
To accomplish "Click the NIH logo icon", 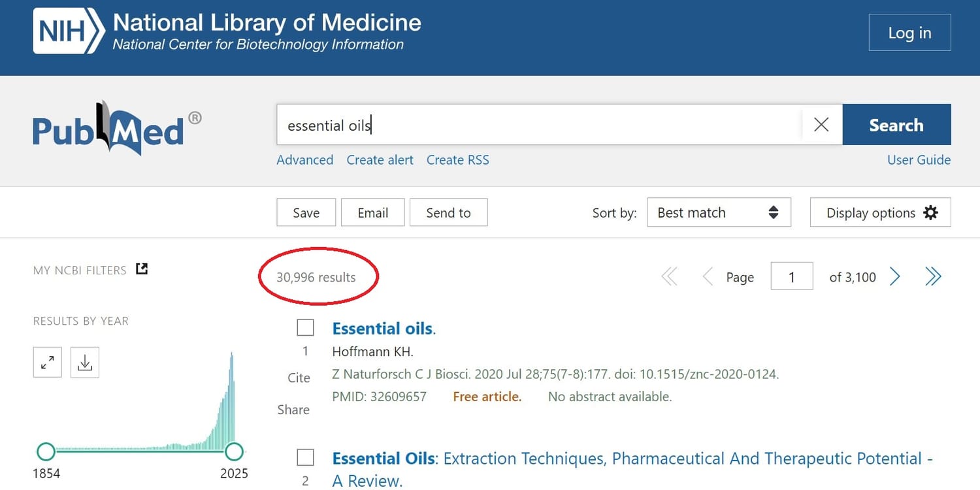I will point(69,31).
